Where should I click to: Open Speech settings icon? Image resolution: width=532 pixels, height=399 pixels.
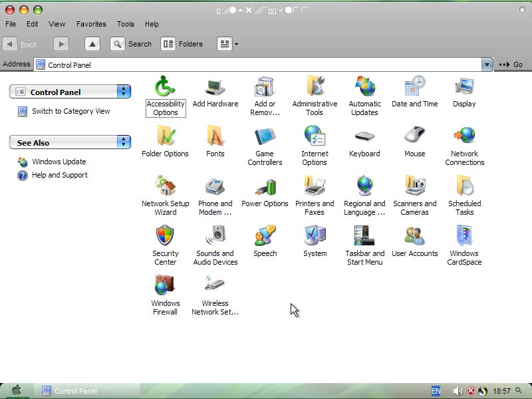click(265, 241)
